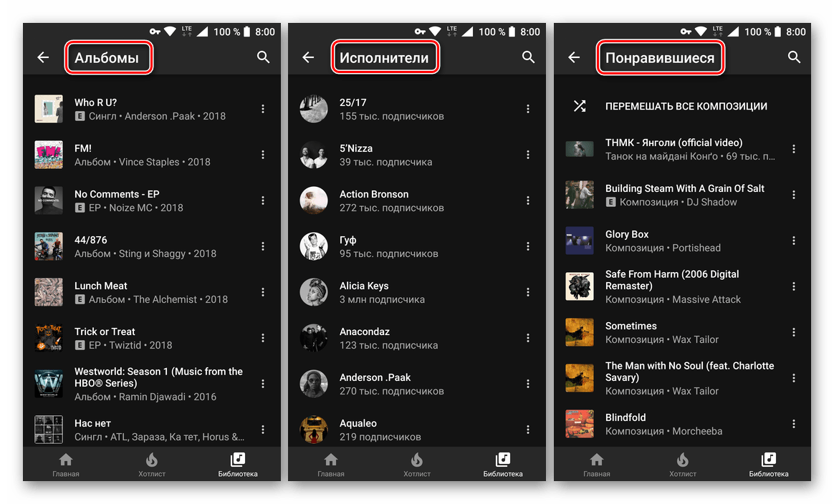Play the track titled Sometimes
834x504 pixels.
tap(631, 325)
